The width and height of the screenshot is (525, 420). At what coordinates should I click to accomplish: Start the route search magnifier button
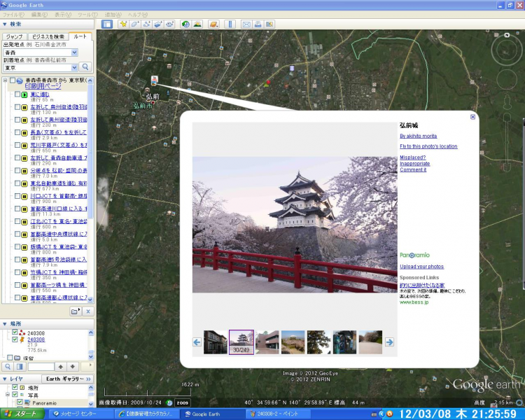[85, 67]
